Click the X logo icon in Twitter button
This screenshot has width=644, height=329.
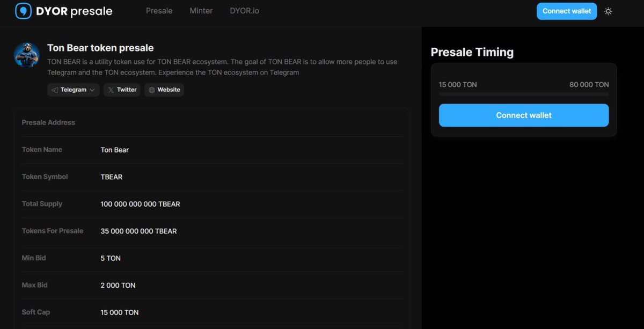111,90
